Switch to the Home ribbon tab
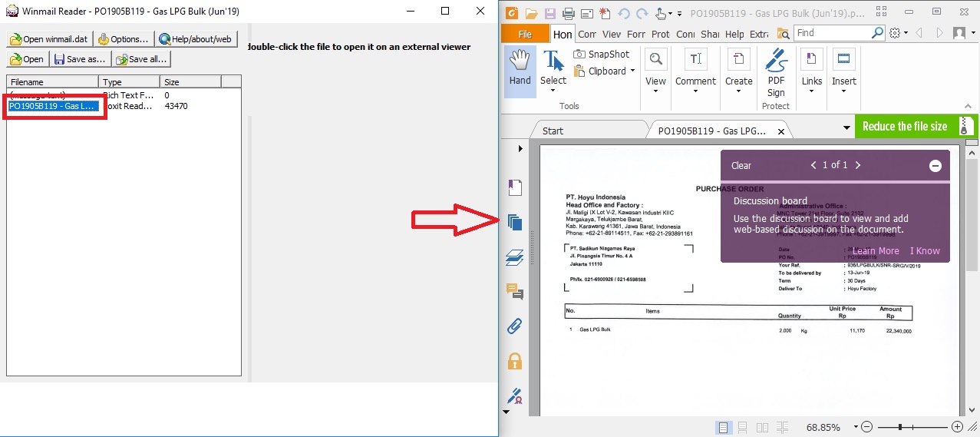Viewport: 980px width, 437px height. point(563,34)
